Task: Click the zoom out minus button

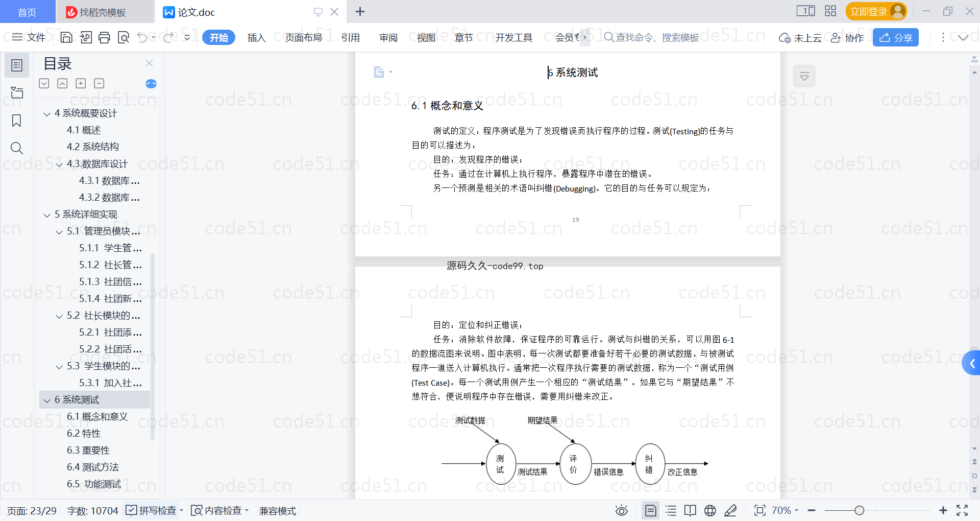Action: pos(812,510)
